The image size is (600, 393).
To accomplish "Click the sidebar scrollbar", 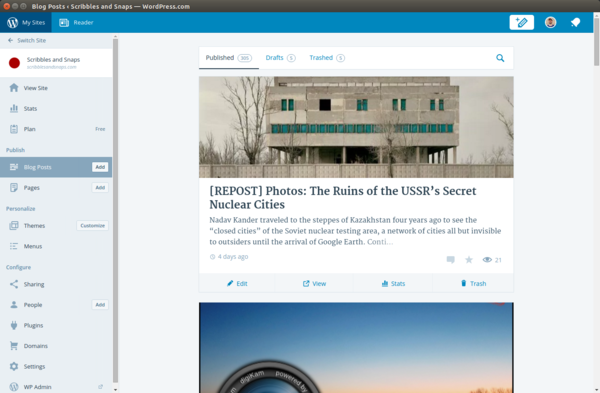I will coord(116,210).
